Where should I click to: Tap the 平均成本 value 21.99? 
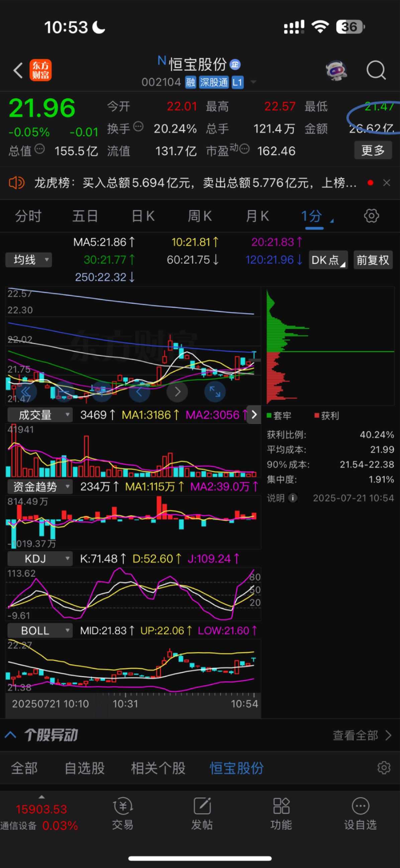382,449
